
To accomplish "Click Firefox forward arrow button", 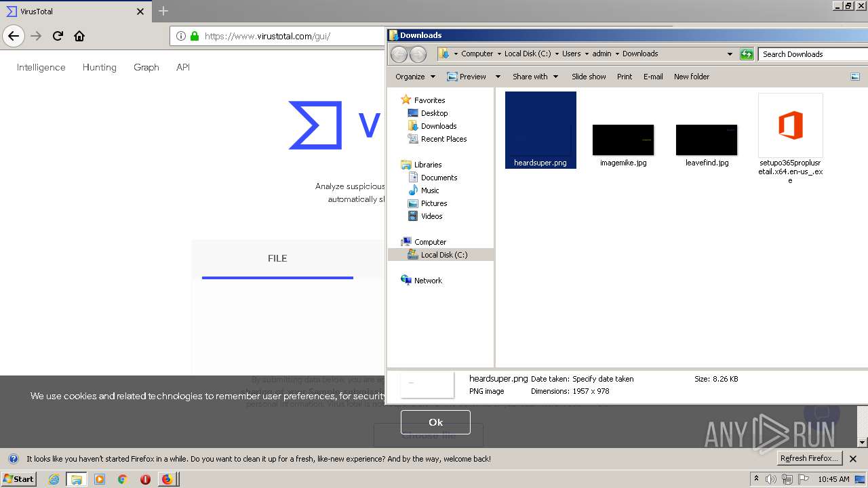I will [x=36, y=36].
